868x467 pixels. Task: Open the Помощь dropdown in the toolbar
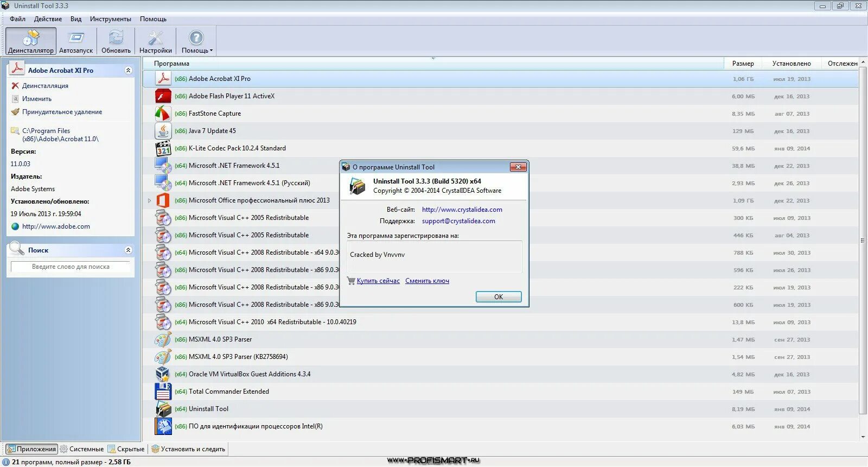(196, 41)
